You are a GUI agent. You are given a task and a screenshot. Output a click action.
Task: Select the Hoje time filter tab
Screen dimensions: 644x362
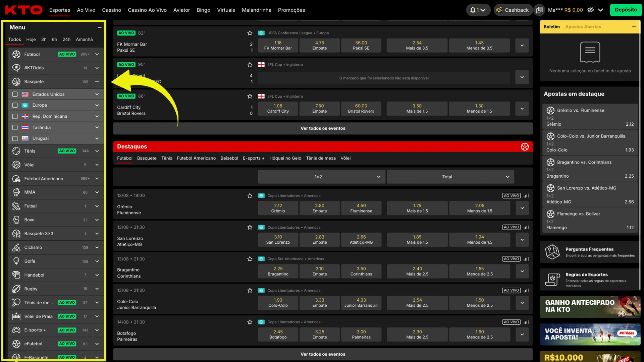pyautogui.click(x=31, y=39)
